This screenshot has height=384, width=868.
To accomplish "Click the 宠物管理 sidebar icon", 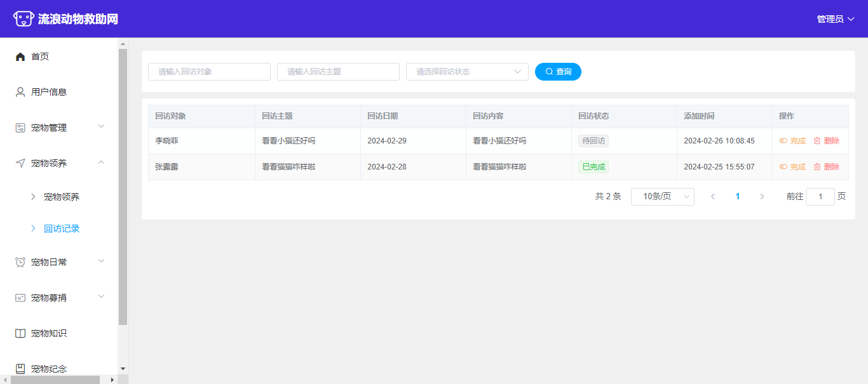I will point(20,128).
